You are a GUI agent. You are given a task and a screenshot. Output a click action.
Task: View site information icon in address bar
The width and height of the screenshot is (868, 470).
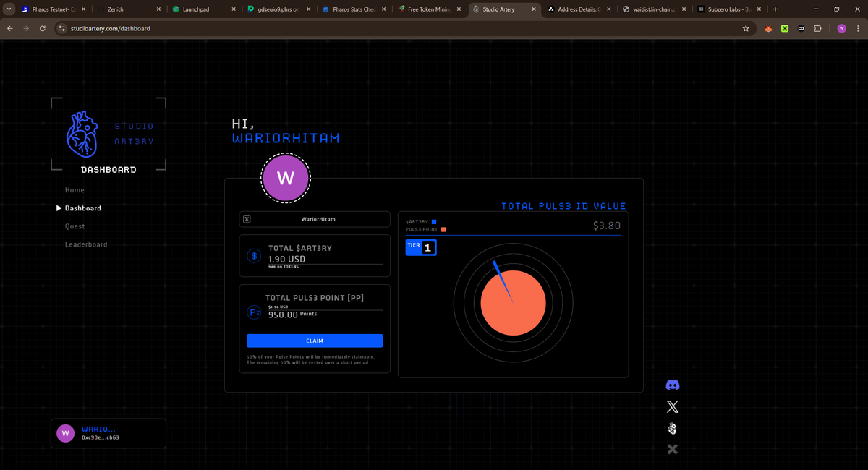pos(62,28)
